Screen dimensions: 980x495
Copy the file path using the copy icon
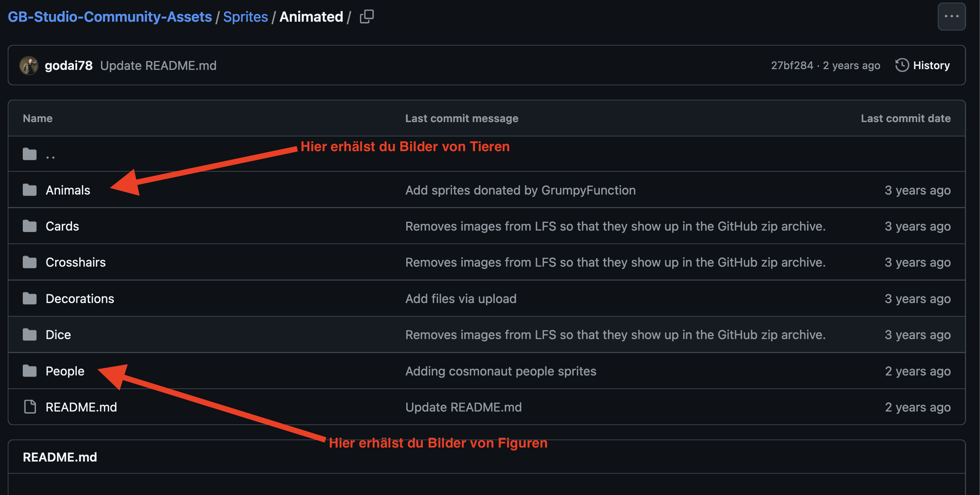pos(367,17)
